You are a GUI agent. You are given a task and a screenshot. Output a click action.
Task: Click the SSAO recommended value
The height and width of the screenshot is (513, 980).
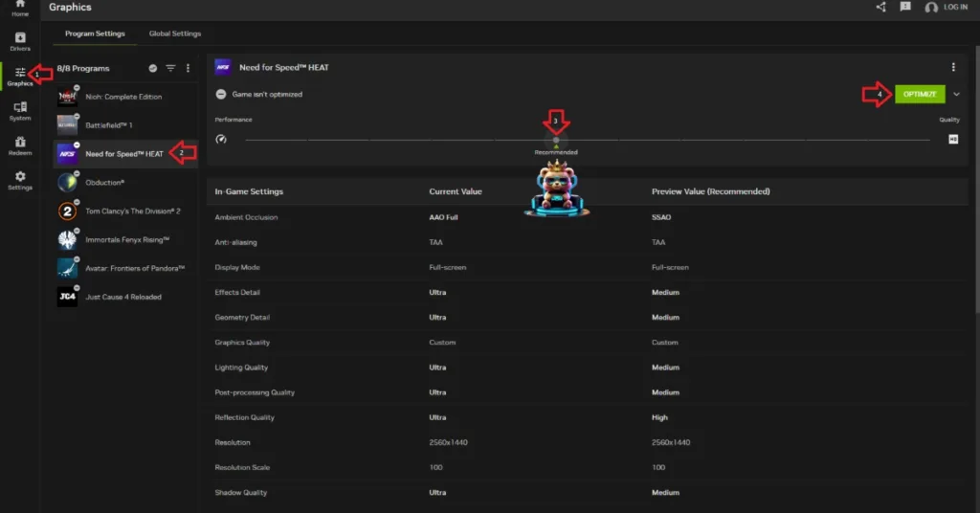pyautogui.click(x=661, y=217)
